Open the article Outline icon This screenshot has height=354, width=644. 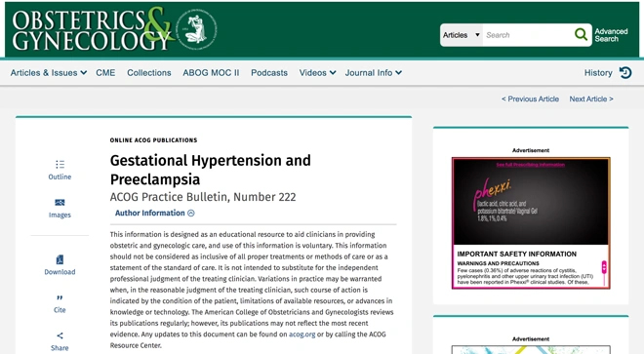pos(60,164)
